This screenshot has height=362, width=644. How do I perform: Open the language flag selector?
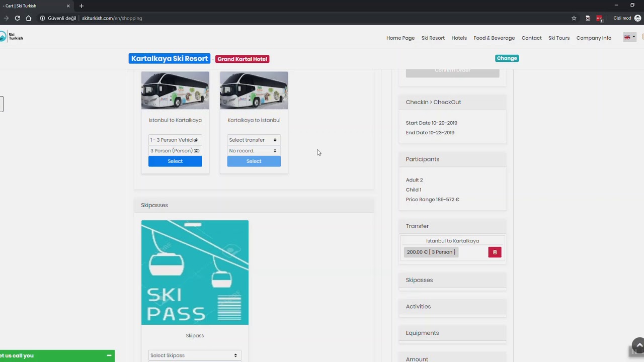(x=629, y=37)
